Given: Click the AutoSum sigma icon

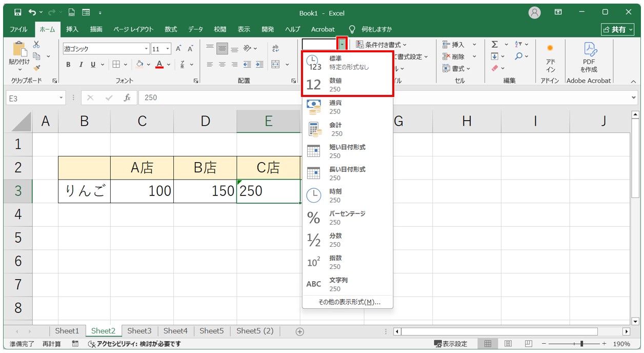Looking at the screenshot, I should coord(495,45).
